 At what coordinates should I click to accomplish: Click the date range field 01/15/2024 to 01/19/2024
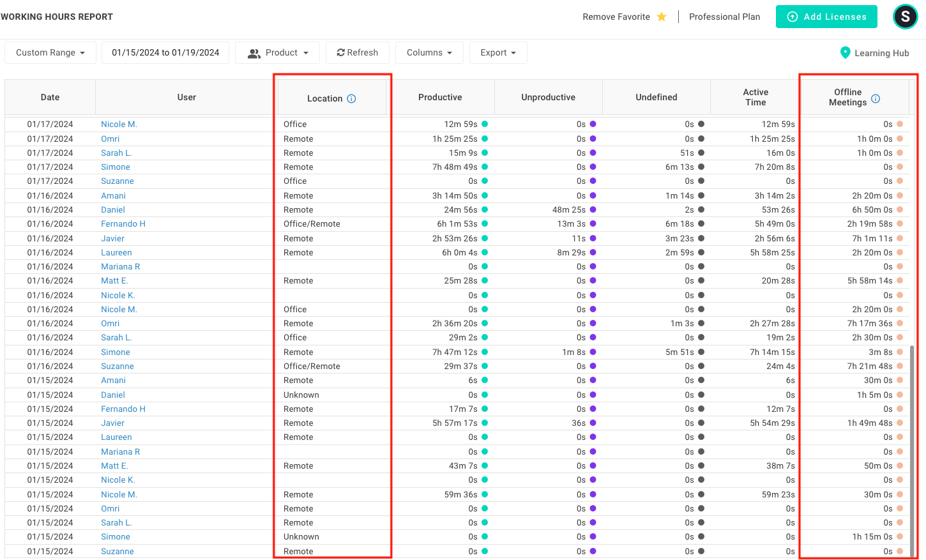click(x=165, y=53)
